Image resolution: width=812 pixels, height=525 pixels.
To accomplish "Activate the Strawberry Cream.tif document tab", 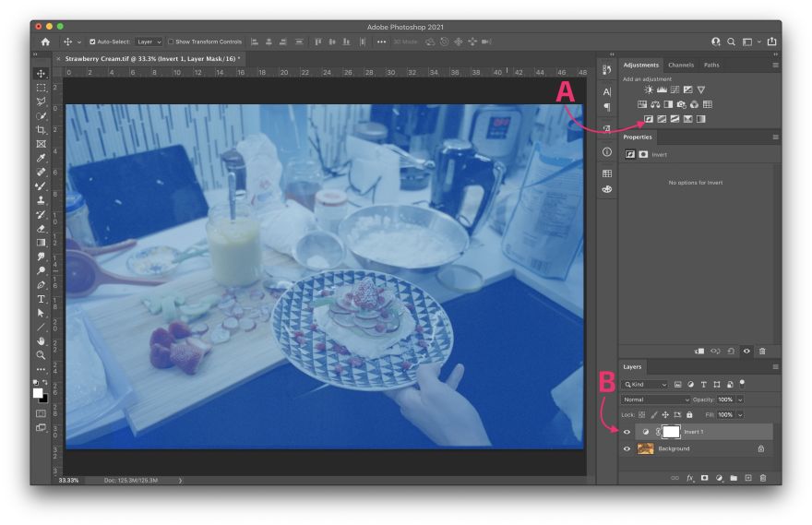I will (150, 58).
